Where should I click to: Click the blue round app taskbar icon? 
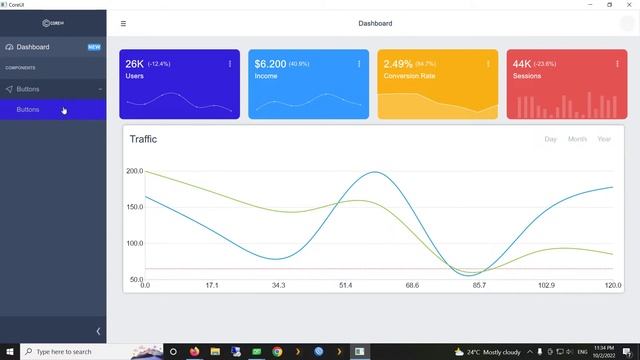tap(319, 351)
